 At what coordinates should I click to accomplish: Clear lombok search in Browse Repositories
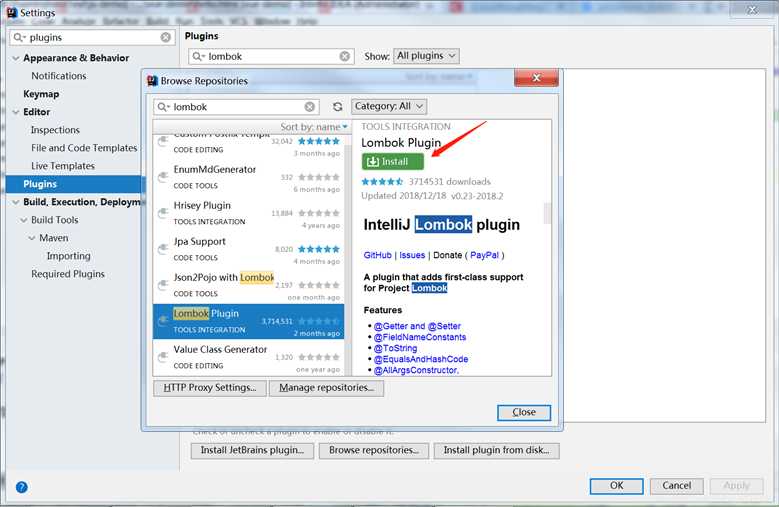pos(310,107)
